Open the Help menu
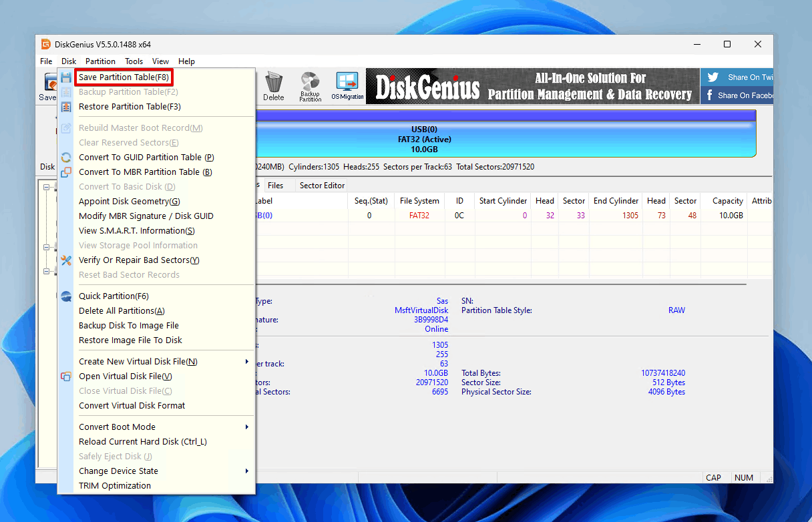Screen dimensions: 812x522 (186, 61)
